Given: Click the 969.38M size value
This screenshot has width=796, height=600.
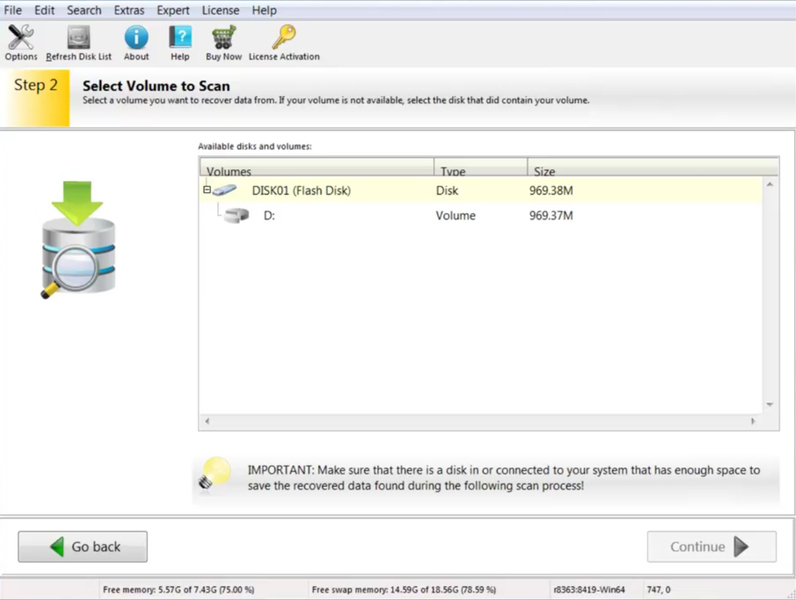Looking at the screenshot, I should (x=551, y=191).
